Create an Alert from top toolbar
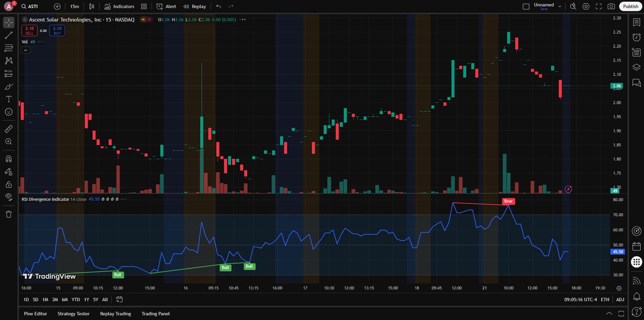Image resolution: width=644 pixels, height=320 pixels. click(x=166, y=6)
